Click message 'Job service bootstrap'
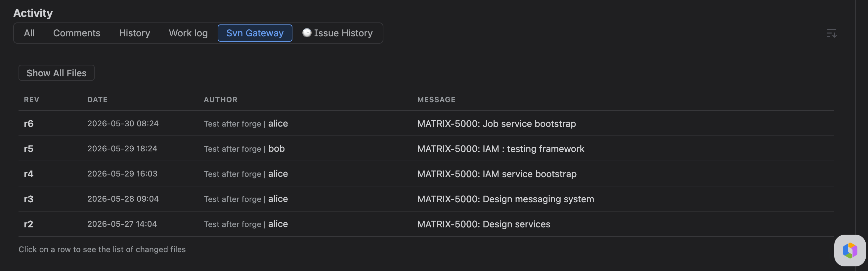This screenshot has height=271, width=868. (529, 124)
